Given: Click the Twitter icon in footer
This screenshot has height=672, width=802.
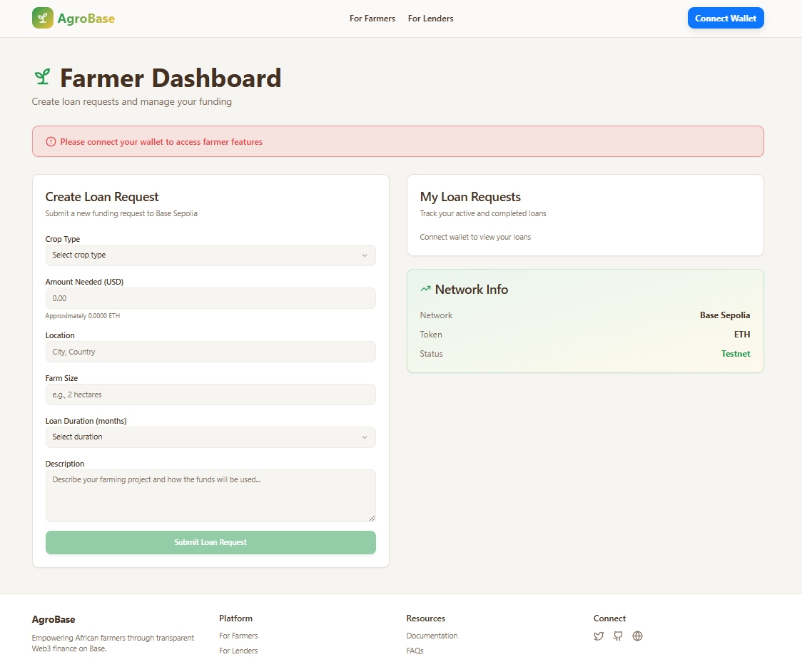Looking at the screenshot, I should point(599,636).
